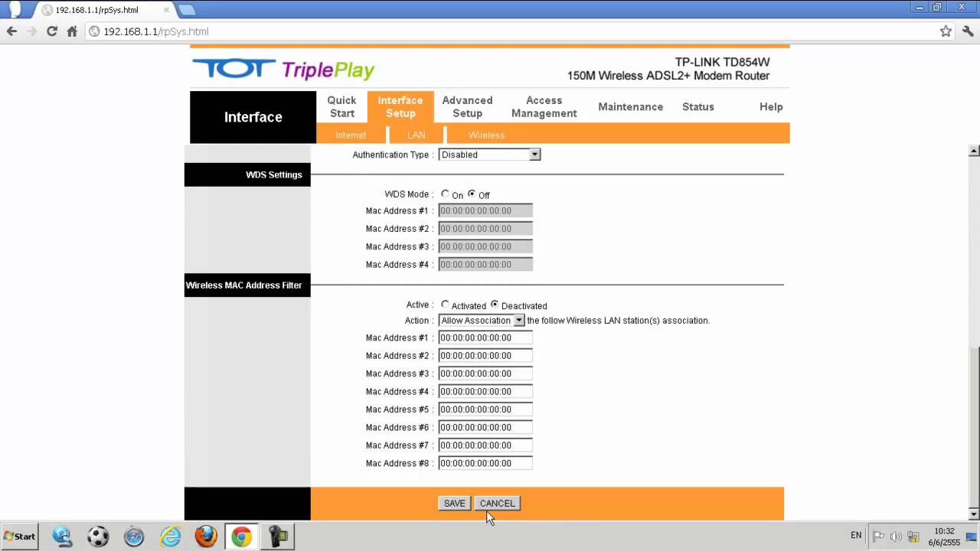
Task: Click the browser back arrow
Action: pos(11,31)
